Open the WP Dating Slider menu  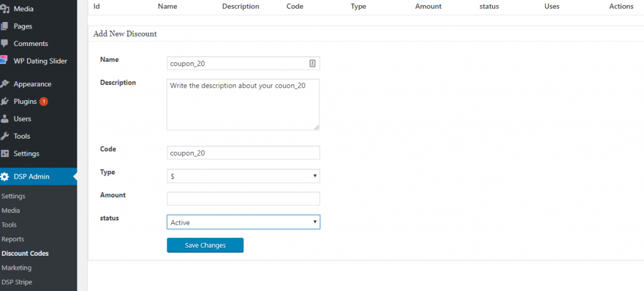click(x=40, y=61)
